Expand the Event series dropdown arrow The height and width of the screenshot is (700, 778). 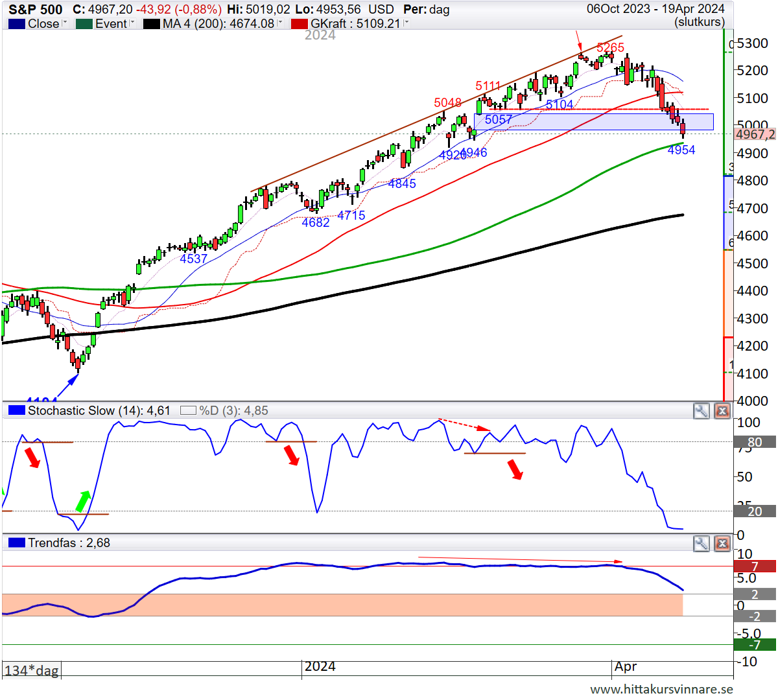[132, 23]
